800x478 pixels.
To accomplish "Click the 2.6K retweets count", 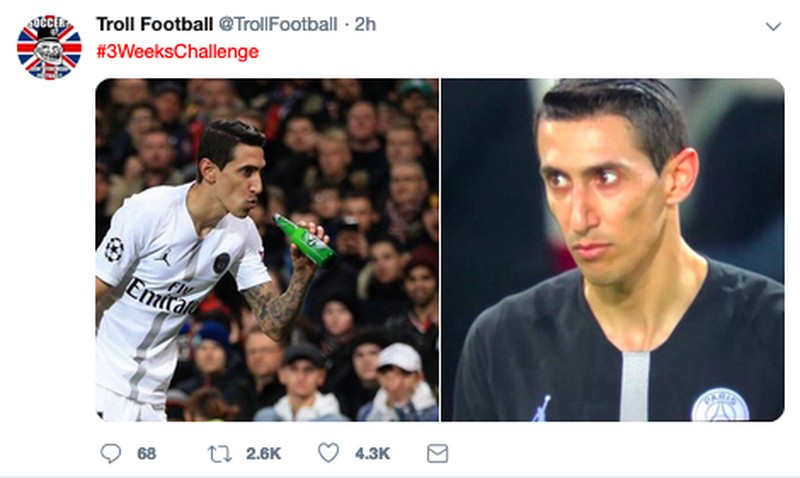I will (263, 454).
